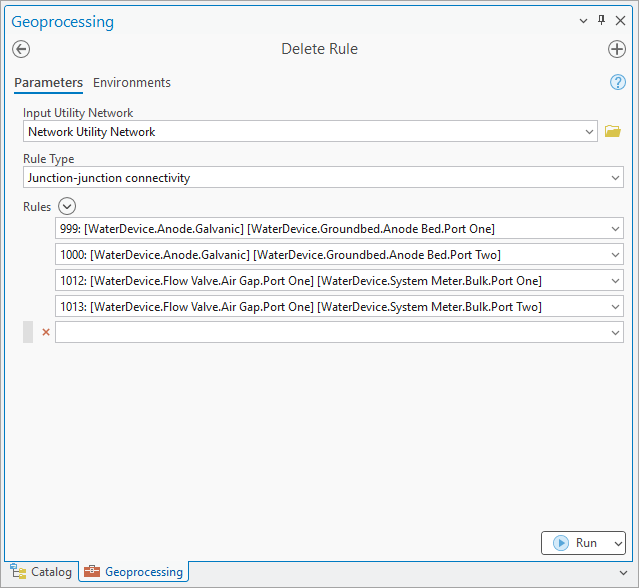Image resolution: width=639 pixels, height=588 pixels.
Task: Expand the rule 1013 dropdown arrow
Action: 615,307
